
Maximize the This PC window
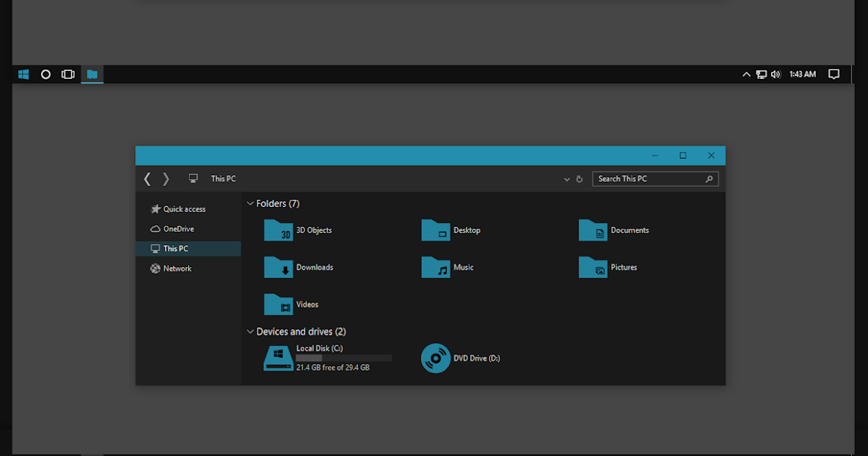(x=683, y=156)
